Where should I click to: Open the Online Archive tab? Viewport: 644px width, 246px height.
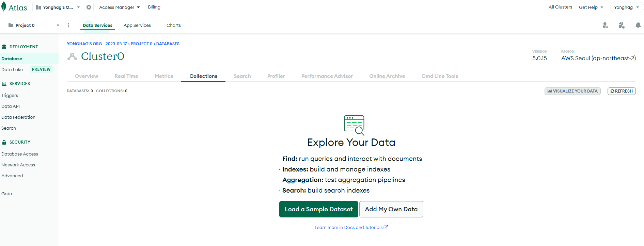[x=387, y=76]
